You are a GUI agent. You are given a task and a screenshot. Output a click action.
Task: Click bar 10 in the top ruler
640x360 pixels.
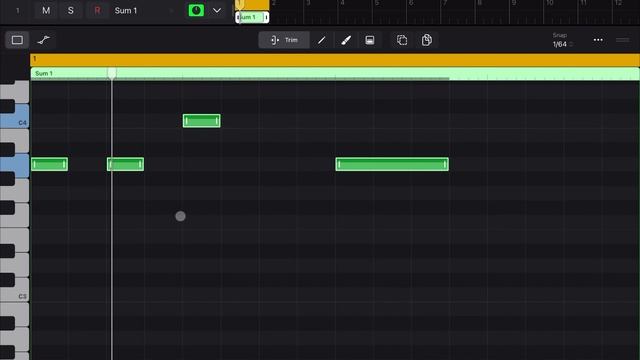click(549, 4)
